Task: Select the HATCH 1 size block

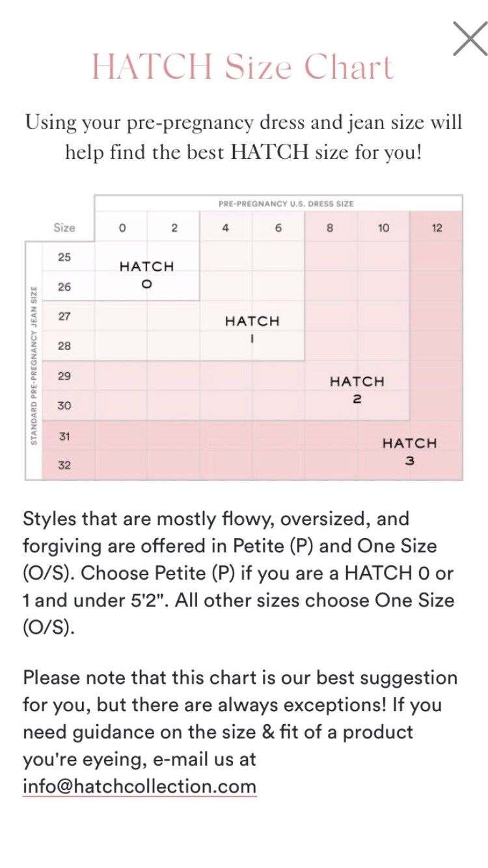Action: [252, 328]
